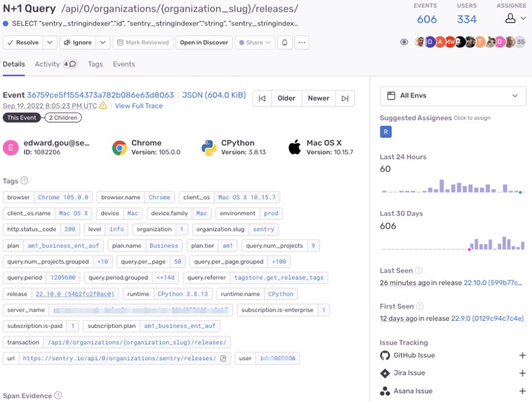Open release 22.10.0 (599b77c… link
This screenshot has height=402, width=532.
tap(493, 282)
